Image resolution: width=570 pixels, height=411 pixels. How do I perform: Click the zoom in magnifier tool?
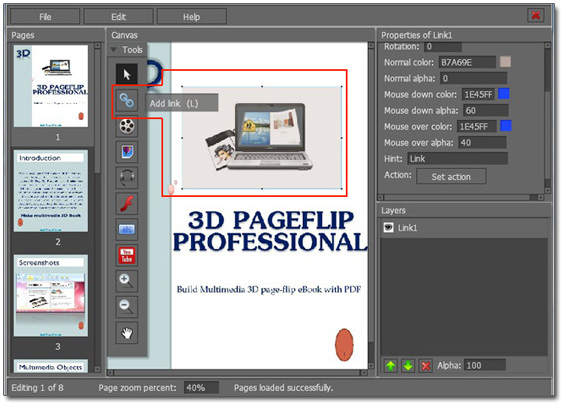tap(127, 281)
